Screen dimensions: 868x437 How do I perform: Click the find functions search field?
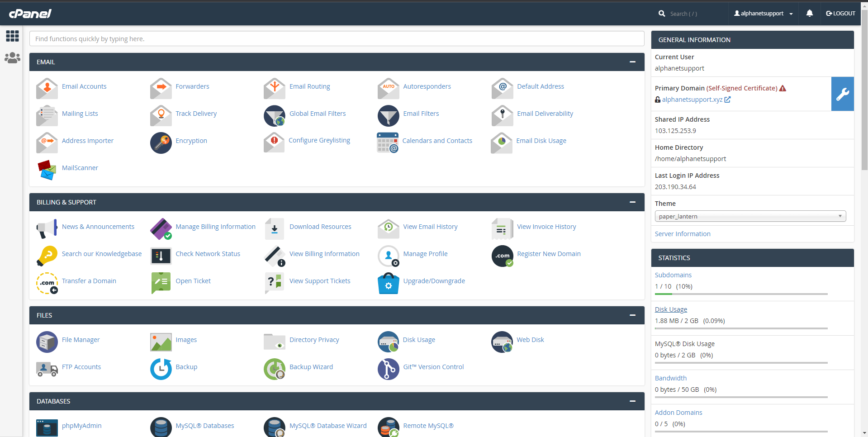(337, 38)
